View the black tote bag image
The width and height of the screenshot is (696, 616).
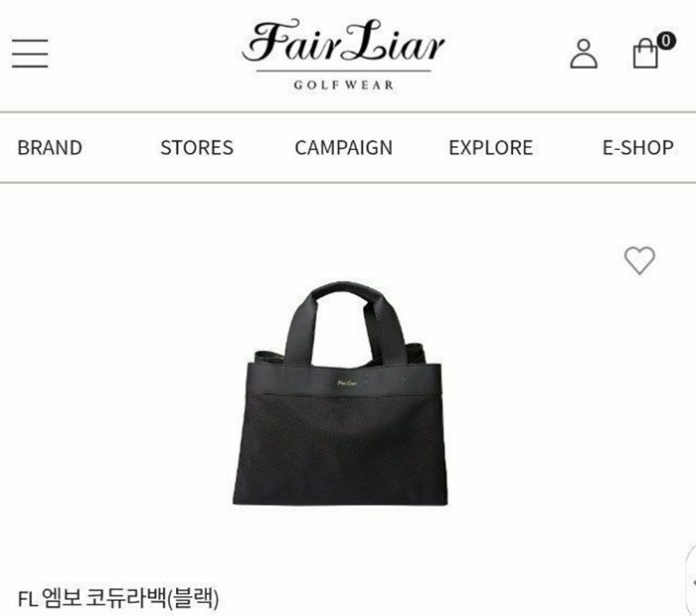pyautogui.click(x=340, y=393)
